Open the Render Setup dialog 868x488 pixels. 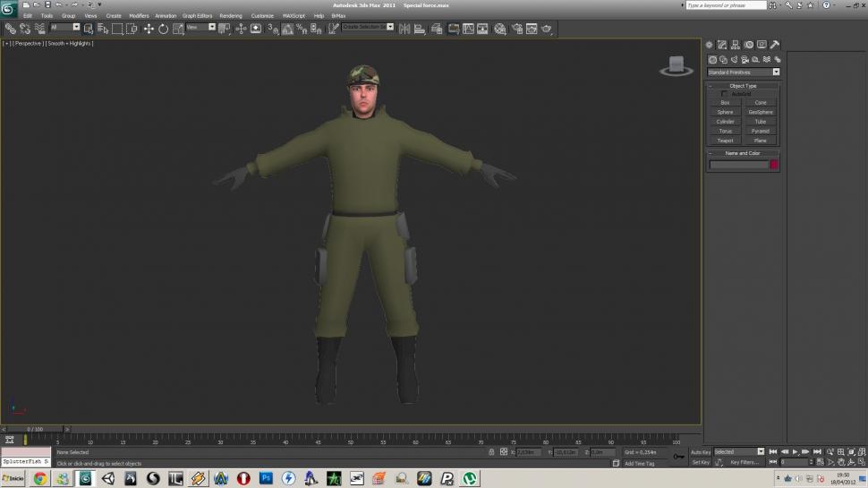tap(517, 29)
